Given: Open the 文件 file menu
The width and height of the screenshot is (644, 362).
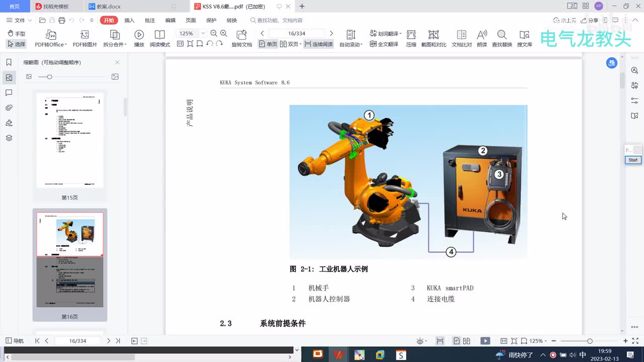Looking at the screenshot, I should tap(19, 20).
